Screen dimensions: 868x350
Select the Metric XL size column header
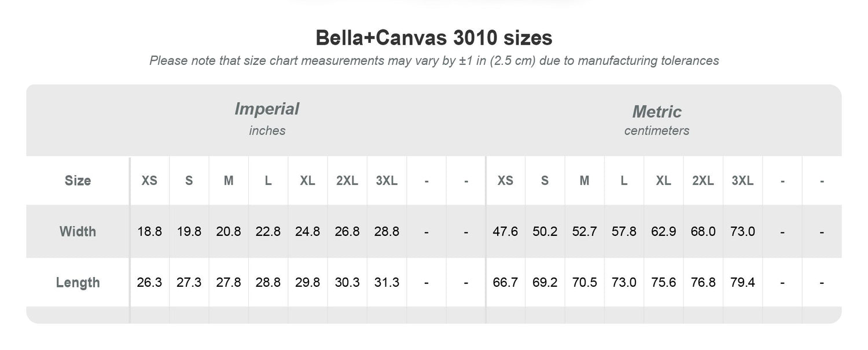pyautogui.click(x=663, y=180)
